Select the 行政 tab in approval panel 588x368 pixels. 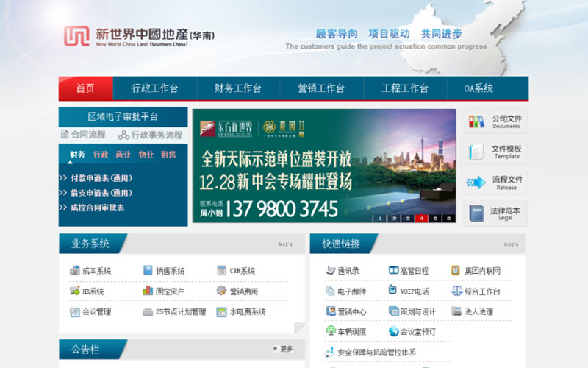pos(101,155)
